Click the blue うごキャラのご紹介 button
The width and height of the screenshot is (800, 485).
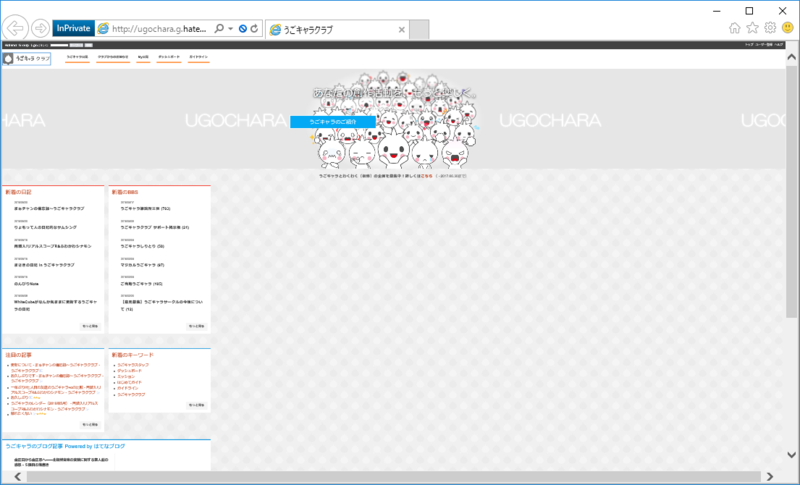(333, 122)
